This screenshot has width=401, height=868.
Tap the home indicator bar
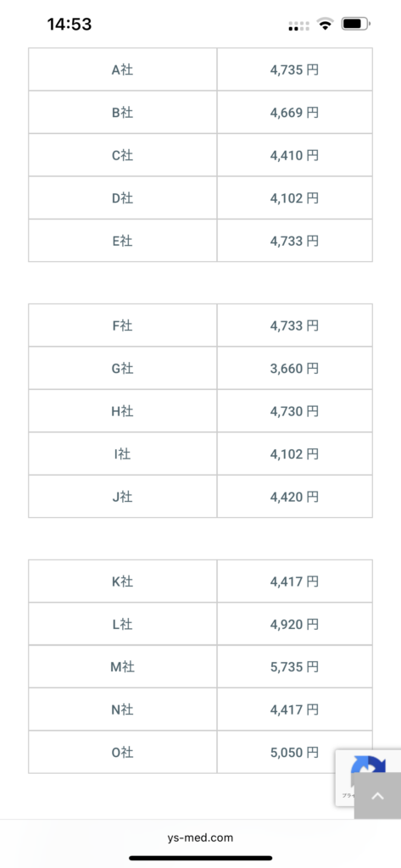pos(200,858)
